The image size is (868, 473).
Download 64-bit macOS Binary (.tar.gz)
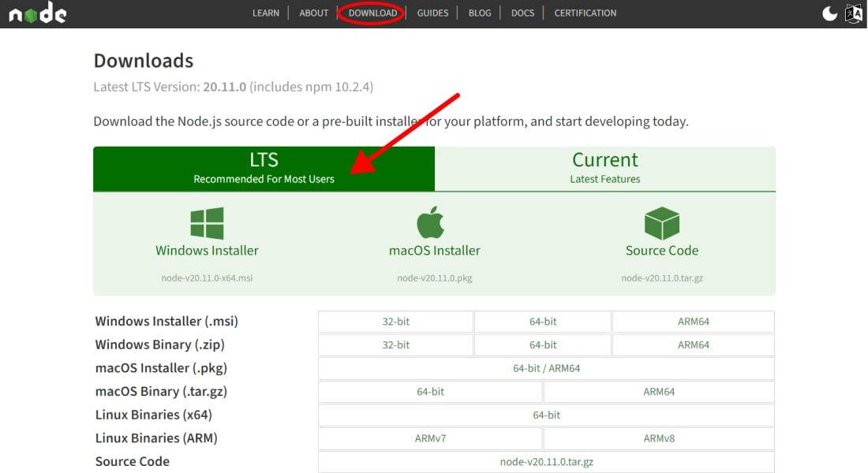click(x=431, y=392)
